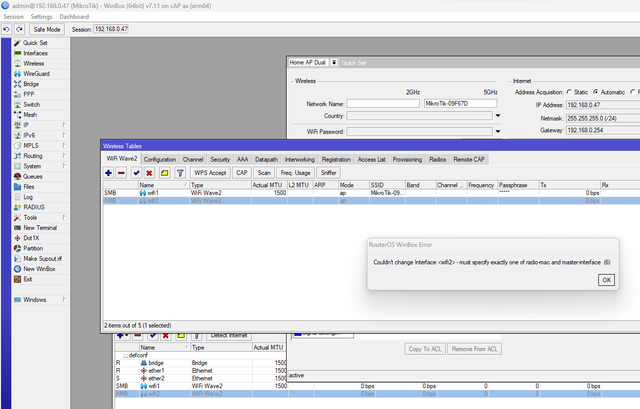Click the Redo arrow icon in toolbar

[x=20, y=29]
